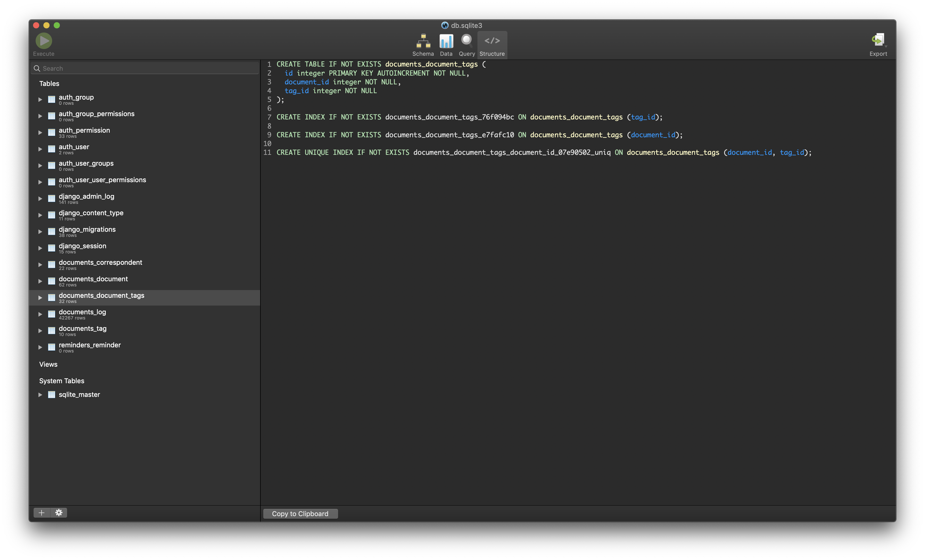This screenshot has width=925, height=560.
Task: Click the table icon beside sqlite_master
Action: [51, 395]
